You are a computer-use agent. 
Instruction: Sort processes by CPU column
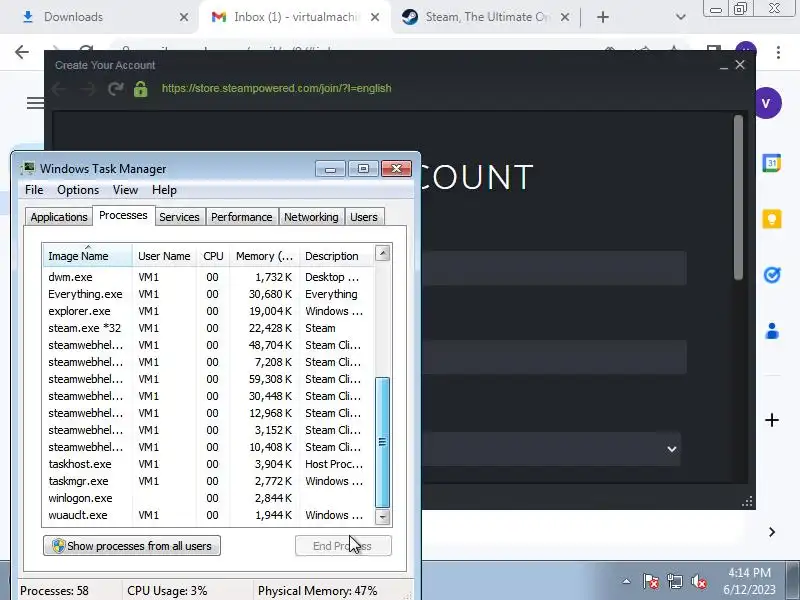point(213,256)
